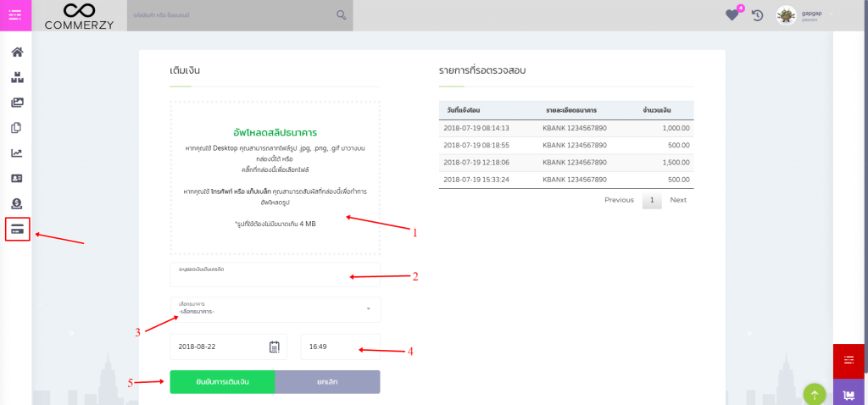Select row dated 2018-07-19 08:18:55
Screen dimensions: 868x405
(566, 145)
